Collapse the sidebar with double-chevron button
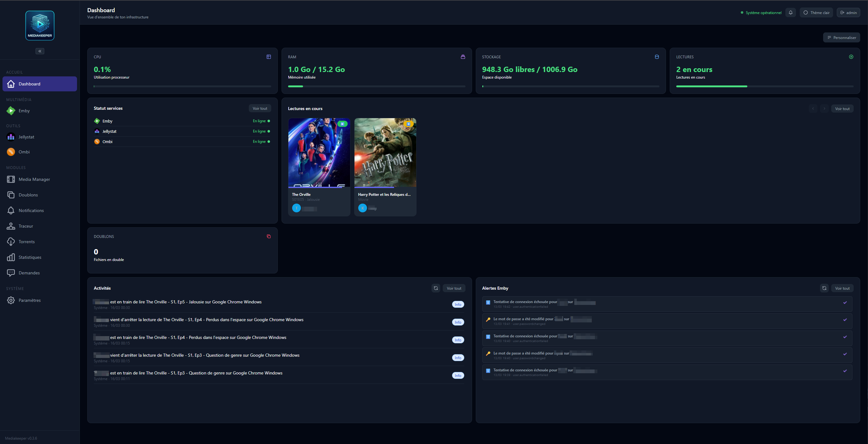This screenshot has width=868, height=444. 40,51
